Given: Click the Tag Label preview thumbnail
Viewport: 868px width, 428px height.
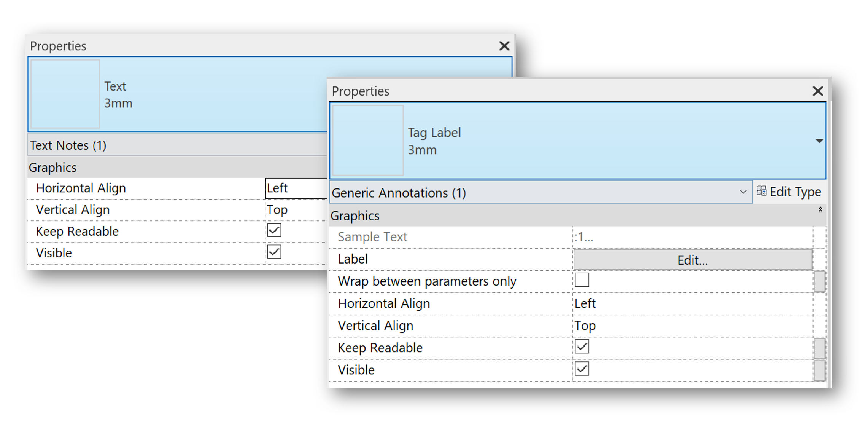Looking at the screenshot, I should (368, 141).
